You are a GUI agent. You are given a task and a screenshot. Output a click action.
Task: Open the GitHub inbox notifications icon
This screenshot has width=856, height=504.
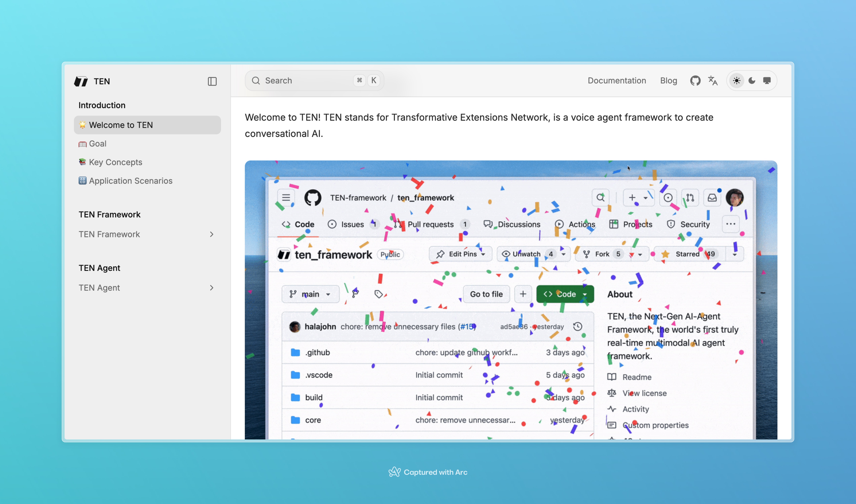coord(712,198)
